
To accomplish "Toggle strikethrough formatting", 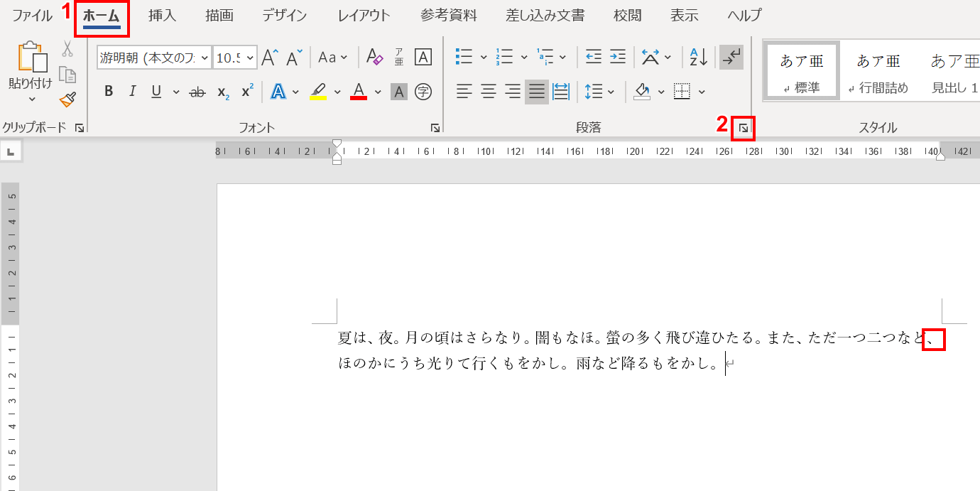I will point(197,92).
